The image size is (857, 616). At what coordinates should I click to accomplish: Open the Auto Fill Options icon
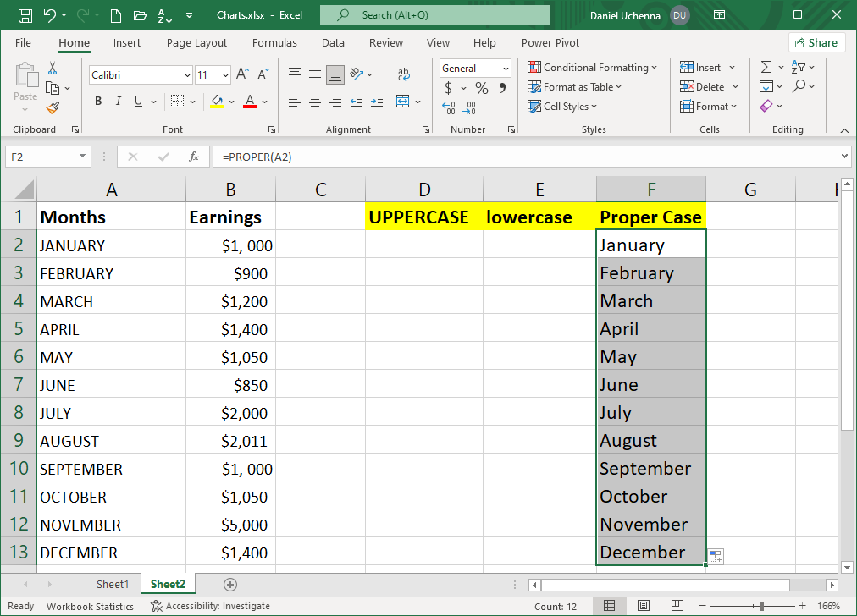coord(716,556)
